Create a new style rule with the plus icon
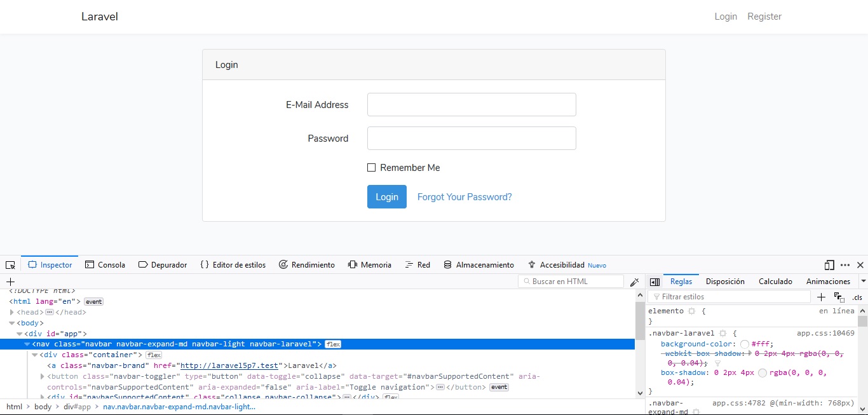 (x=821, y=297)
